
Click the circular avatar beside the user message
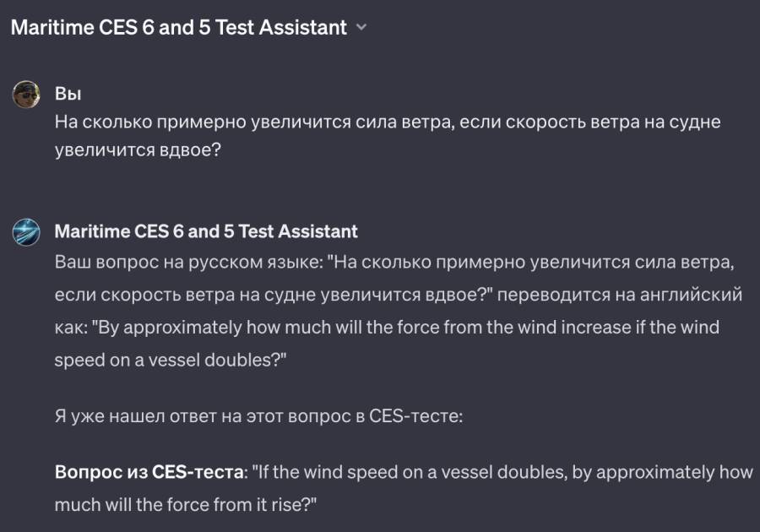pyautogui.click(x=25, y=93)
